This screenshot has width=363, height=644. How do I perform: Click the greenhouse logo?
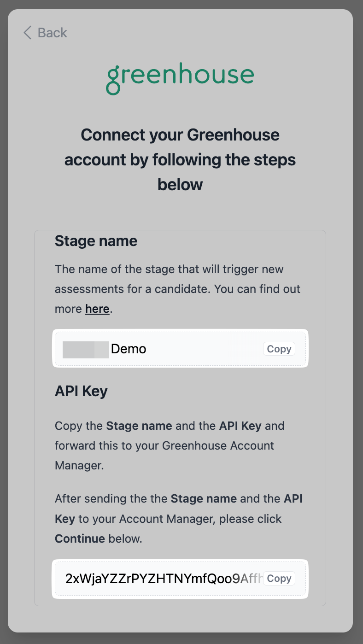click(x=180, y=79)
